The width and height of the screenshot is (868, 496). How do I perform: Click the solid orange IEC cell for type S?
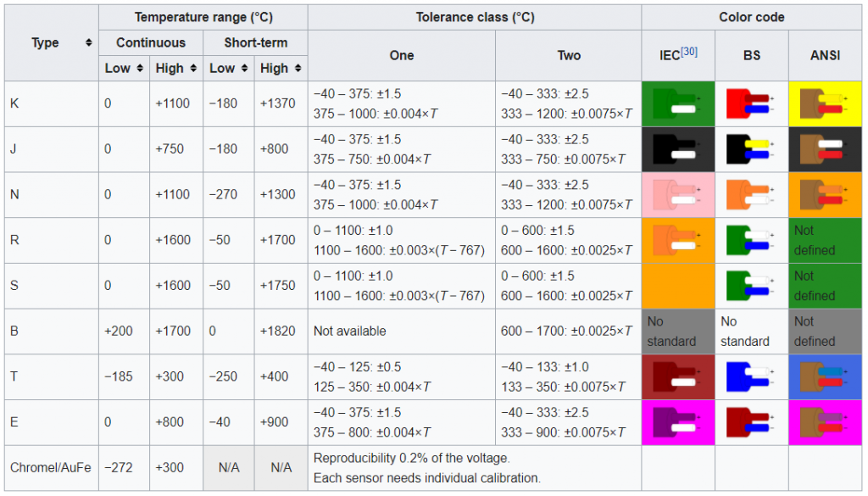[x=678, y=286]
